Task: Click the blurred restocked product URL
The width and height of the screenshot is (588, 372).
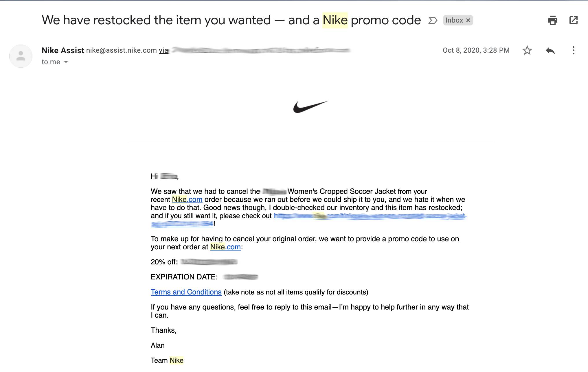Action: [370, 216]
